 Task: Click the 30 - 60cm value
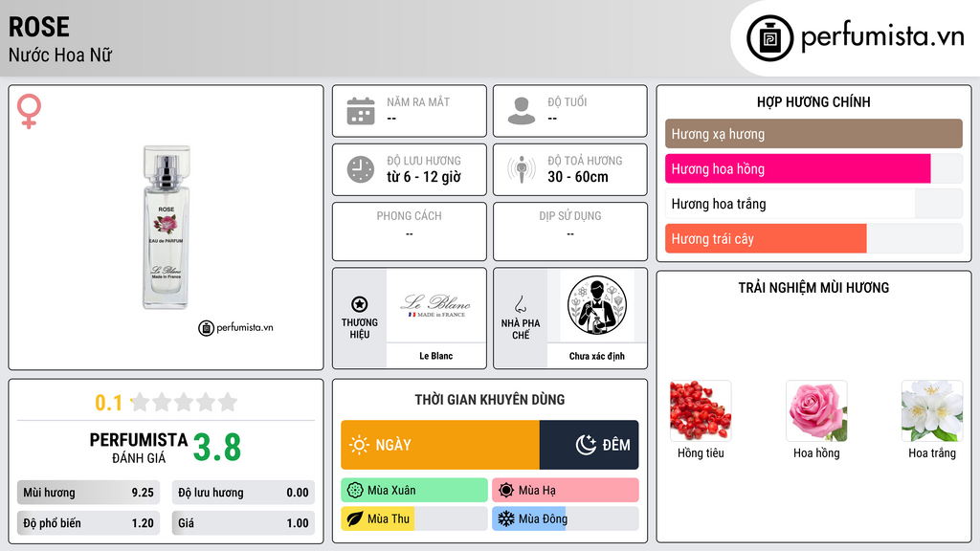(x=578, y=177)
